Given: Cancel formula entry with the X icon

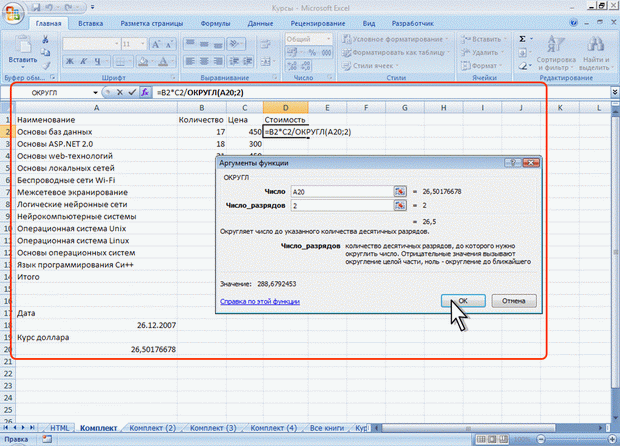Looking at the screenshot, I should (119, 92).
